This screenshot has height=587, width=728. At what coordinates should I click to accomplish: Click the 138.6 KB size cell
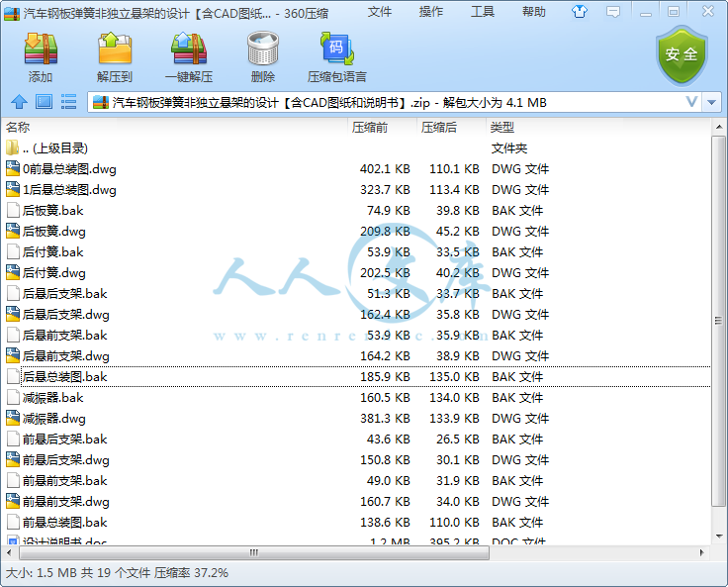385,523
